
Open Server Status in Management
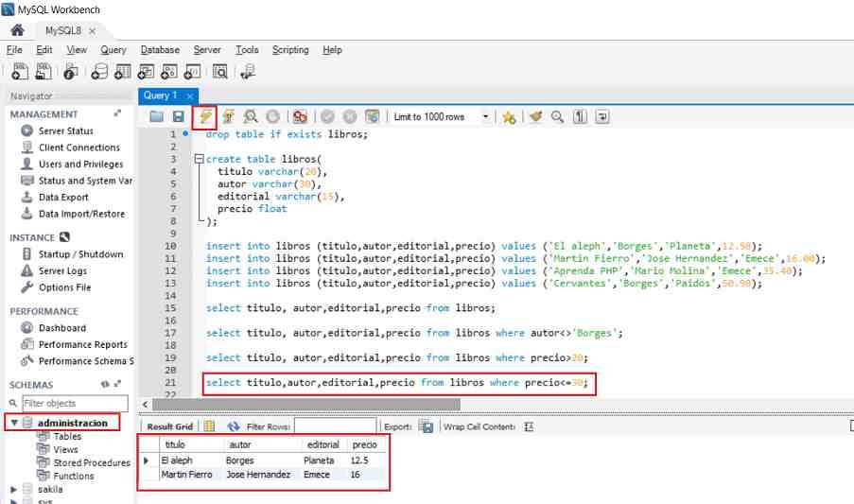pyautogui.click(x=65, y=131)
